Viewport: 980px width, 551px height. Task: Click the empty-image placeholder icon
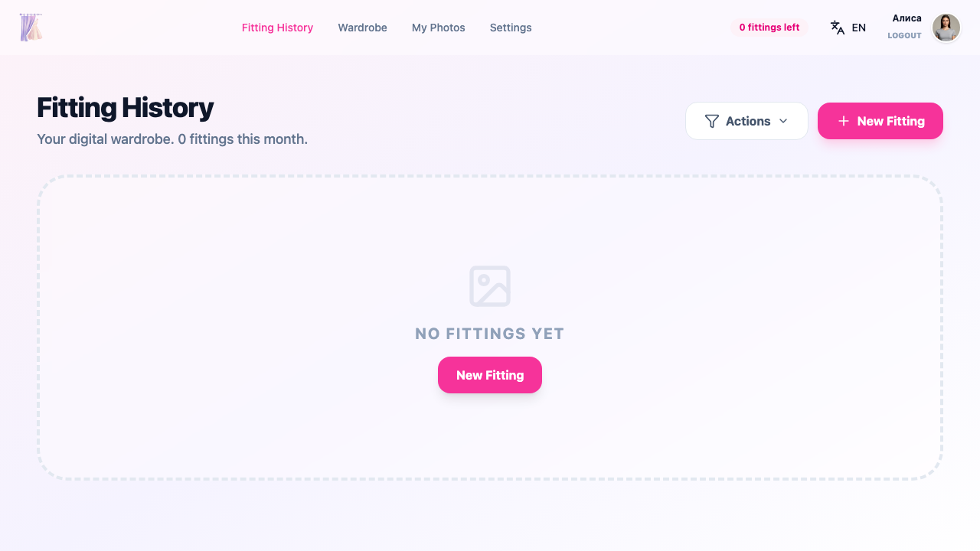click(489, 285)
